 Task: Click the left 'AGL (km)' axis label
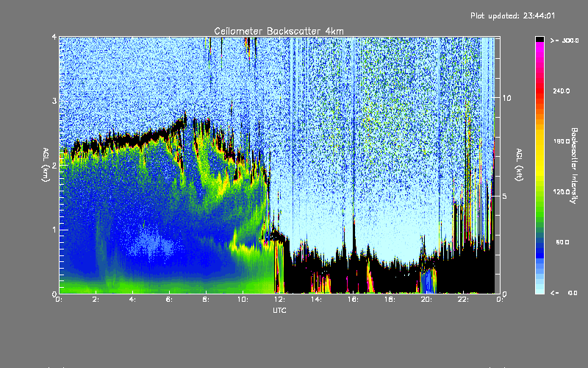click(x=46, y=165)
